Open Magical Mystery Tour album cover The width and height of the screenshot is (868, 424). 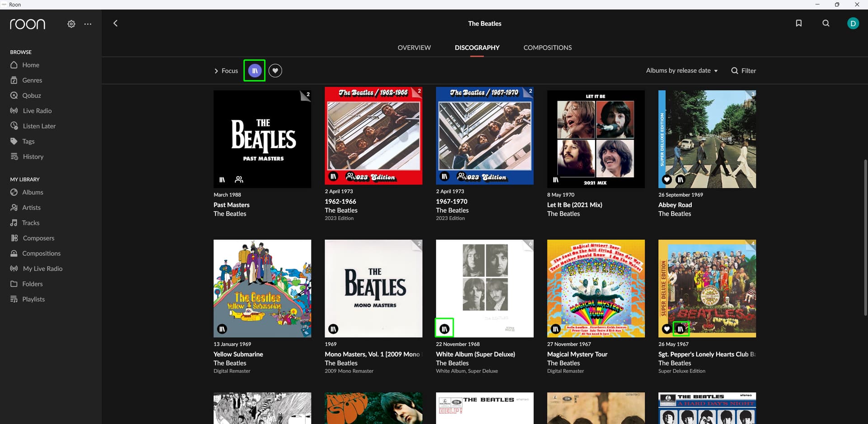[x=596, y=288]
